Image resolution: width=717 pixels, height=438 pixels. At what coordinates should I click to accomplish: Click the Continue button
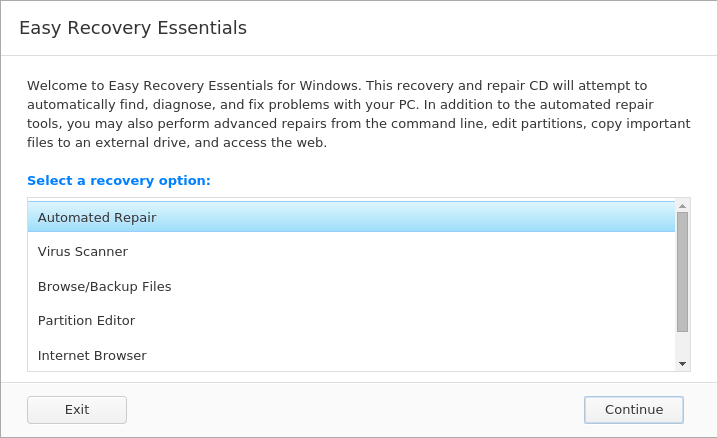pos(634,410)
